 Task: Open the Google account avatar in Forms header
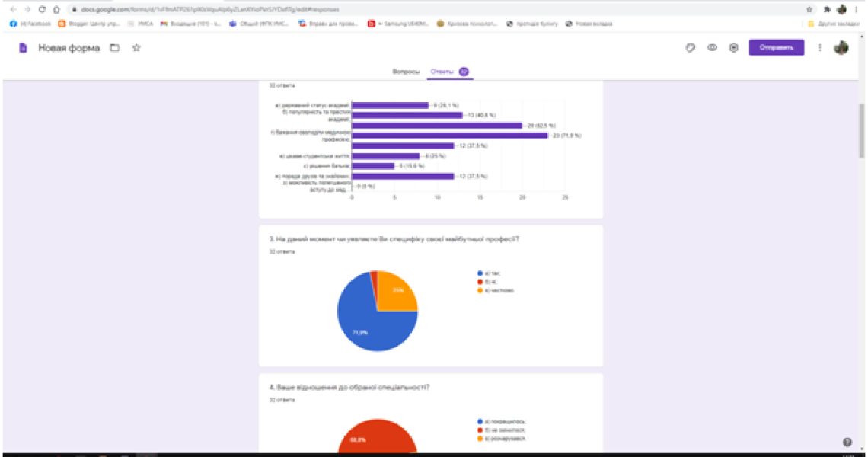coord(841,48)
